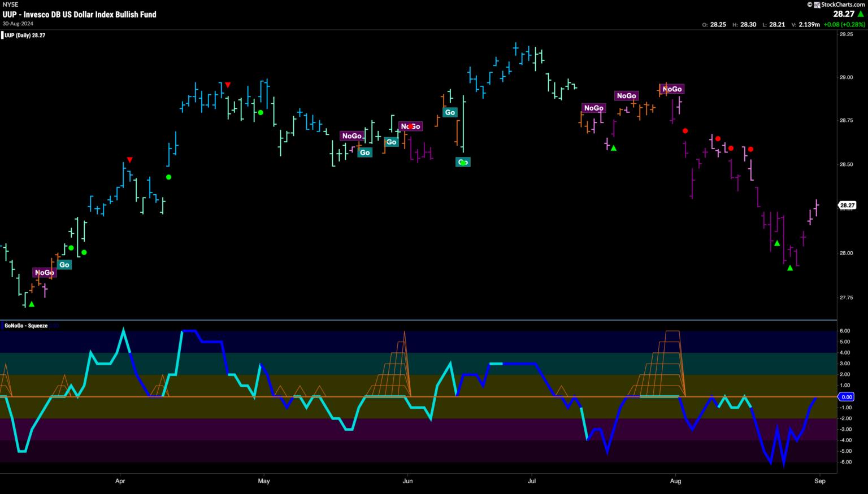The image size is (868, 494).
Task: Select the mid-June Go label with green dot
Action: pyautogui.click(x=463, y=162)
